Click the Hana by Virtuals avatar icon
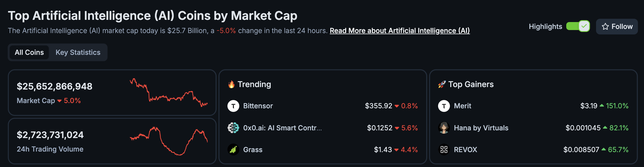The image size is (644, 167). (x=444, y=128)
